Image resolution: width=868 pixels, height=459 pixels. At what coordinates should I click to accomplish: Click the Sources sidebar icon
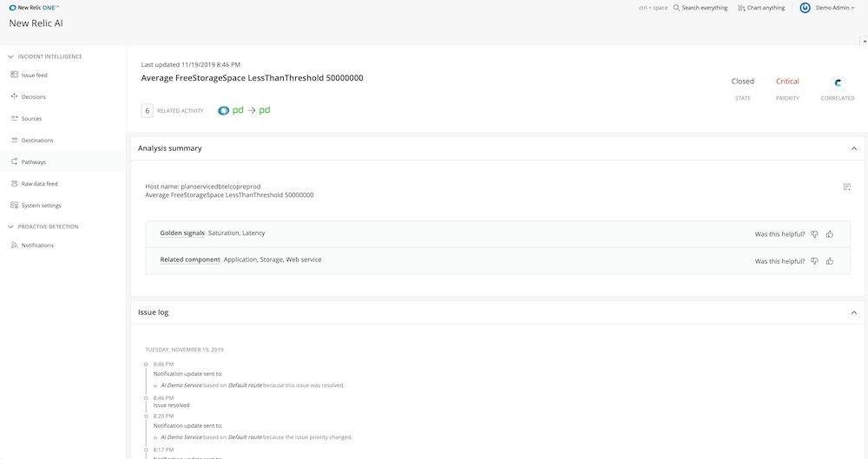point(15,119)
